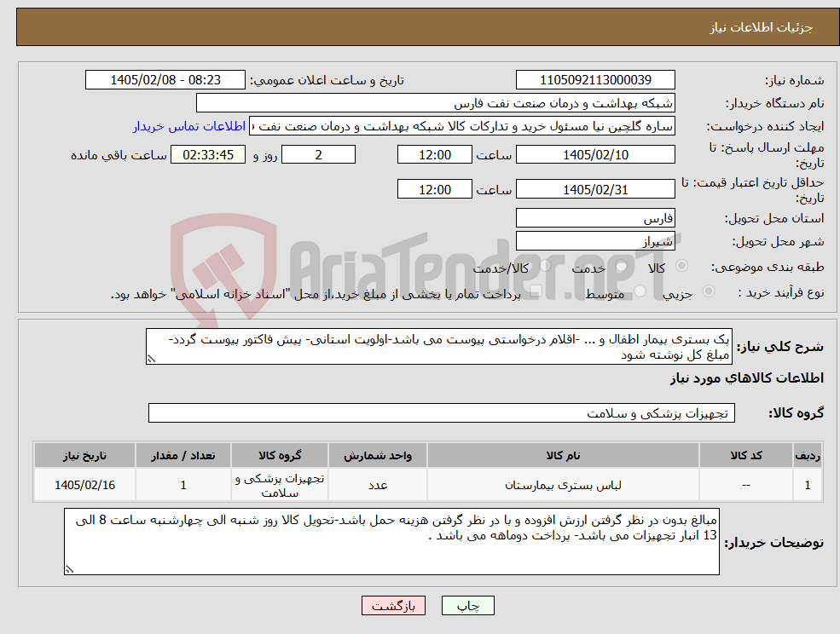Click the goods group field تجهیزات پزشکی و سلامت
This screenshot has height=634, width=840.
click(x=442, y=412)
